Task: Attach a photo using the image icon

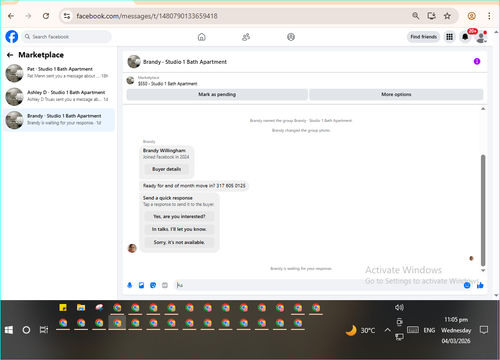Action: pos(141,285)
